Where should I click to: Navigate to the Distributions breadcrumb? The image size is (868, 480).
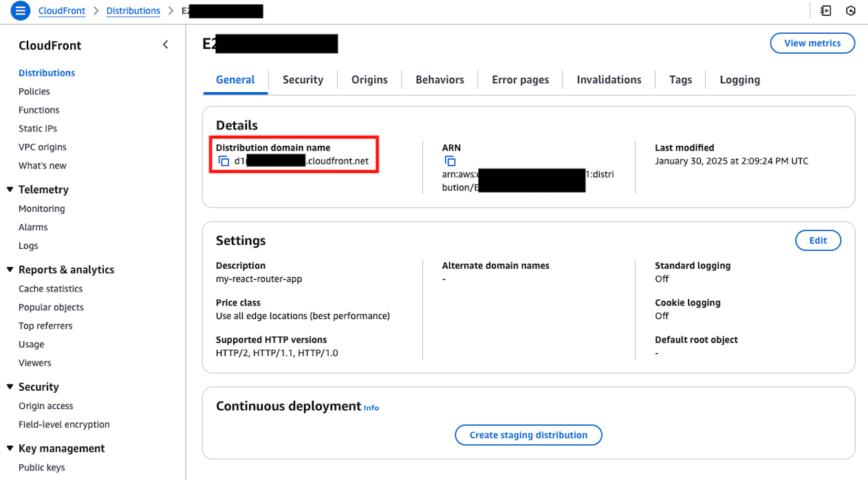pos(133,11)
